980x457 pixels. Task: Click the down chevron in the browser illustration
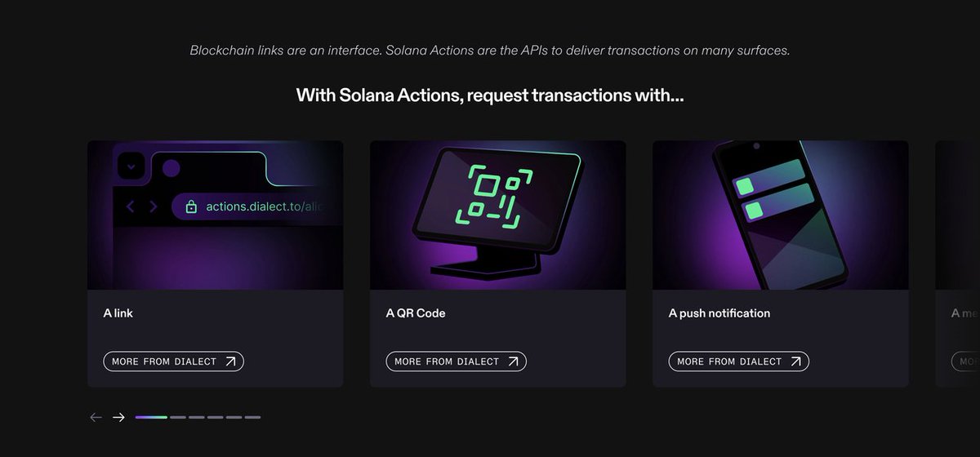pyautogui.click(x=131, y=167)
